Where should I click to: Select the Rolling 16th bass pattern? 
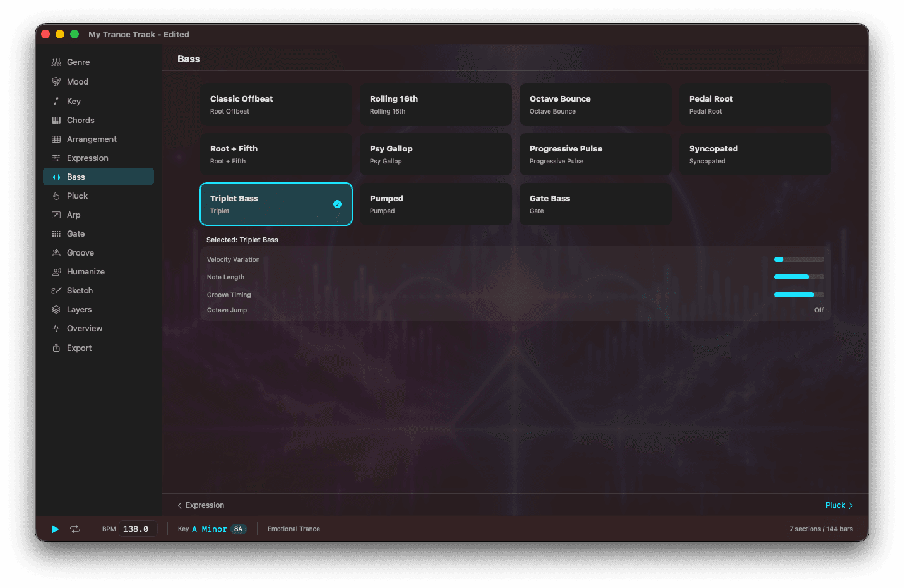(x=436, y=104)
